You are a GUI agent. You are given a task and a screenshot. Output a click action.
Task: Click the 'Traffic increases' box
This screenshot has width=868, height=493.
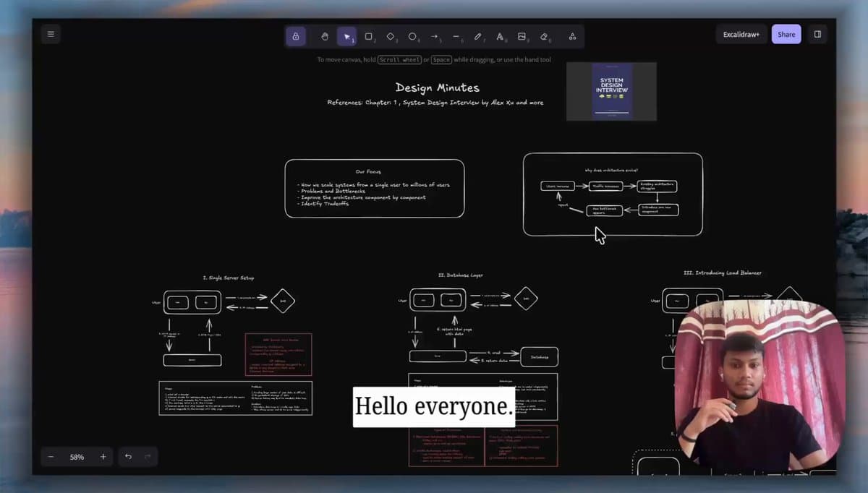pyautogui.click(x=605, y=187)
